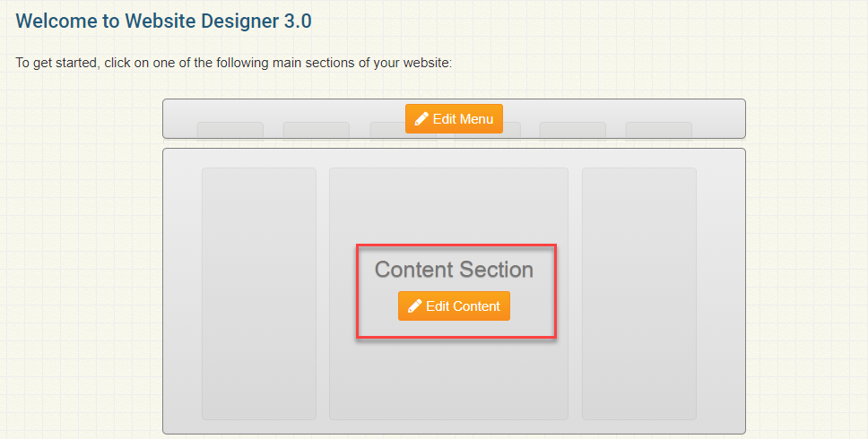Image resolution: width=868 pixels, height=439 pixels.
Task: Click the blank page background beside the layout
Action: (81, 269)
